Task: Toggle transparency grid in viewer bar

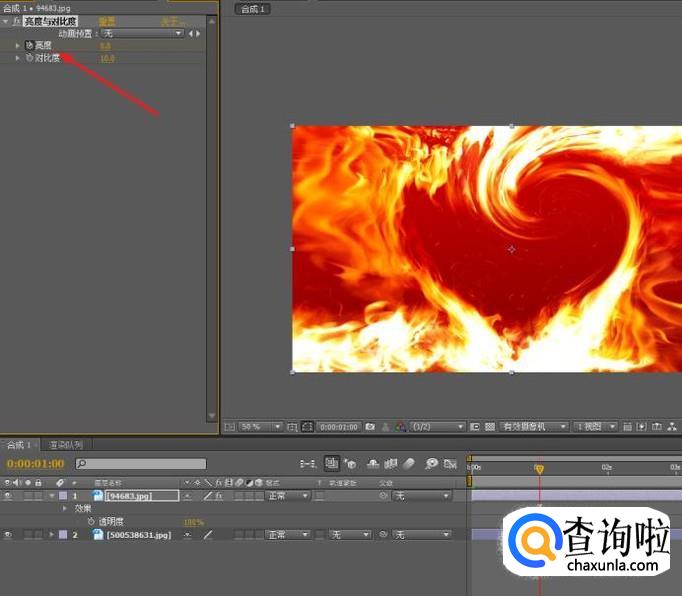Action: click(488, 426)
